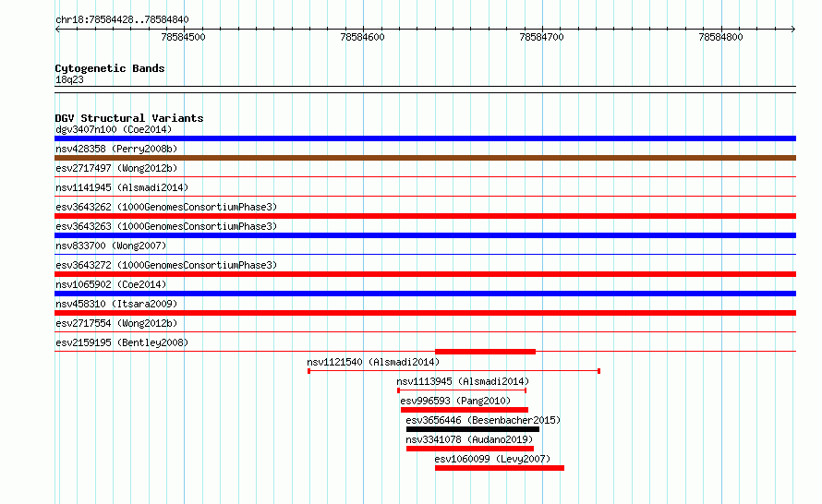Open esv996593 (Pang2010) variant
The width and height of the screenshot is (822, 504).
pos(455,401)
